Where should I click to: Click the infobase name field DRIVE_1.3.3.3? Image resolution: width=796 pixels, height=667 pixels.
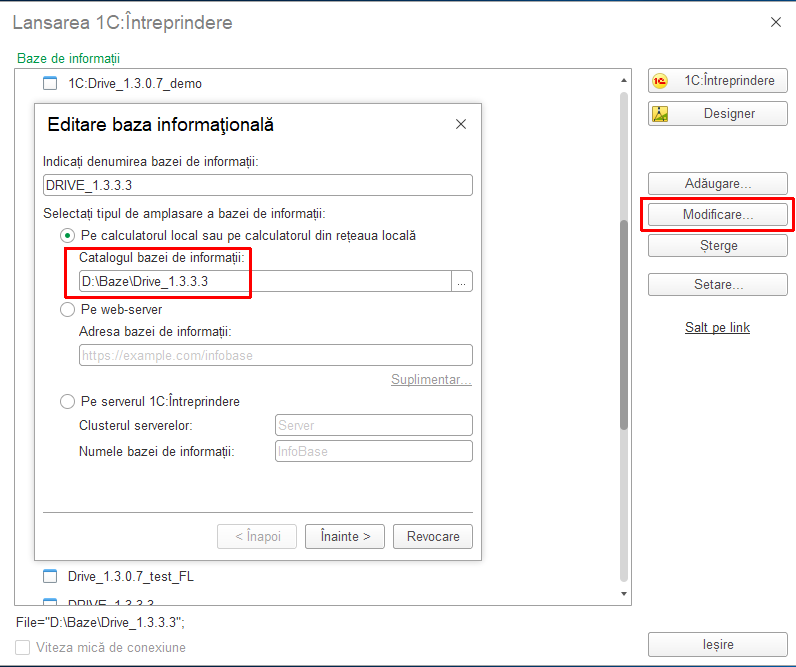[258, 185]
